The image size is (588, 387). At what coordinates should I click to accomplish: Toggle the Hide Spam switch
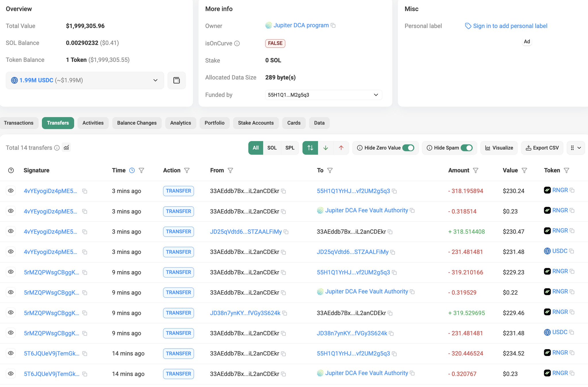[466, 148]
